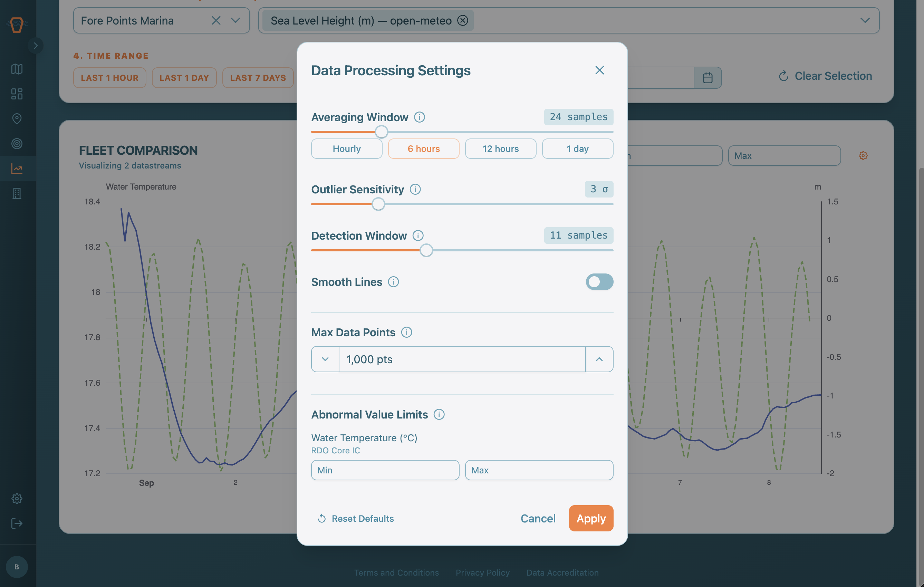The height and width of the screenshot is (587, 924).
Task: Show Smooth Lines info tooltip
Action: [x=393, y=282]
